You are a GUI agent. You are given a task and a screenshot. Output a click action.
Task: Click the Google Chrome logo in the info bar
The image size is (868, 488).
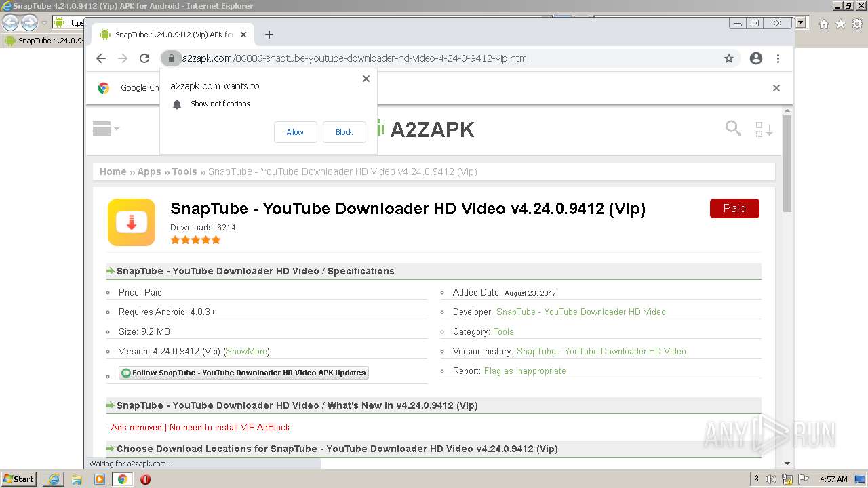[x=104, y=88]
